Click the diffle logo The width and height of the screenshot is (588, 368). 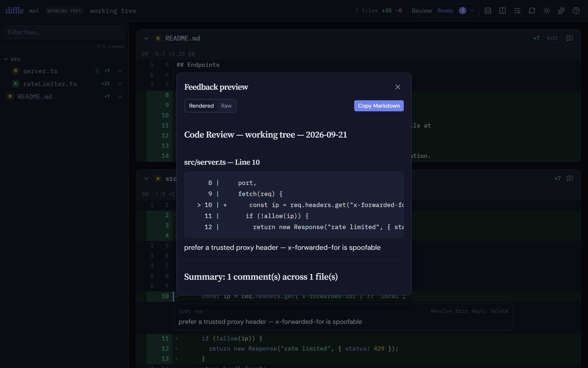pyautogui.click(x=14, y=11)
